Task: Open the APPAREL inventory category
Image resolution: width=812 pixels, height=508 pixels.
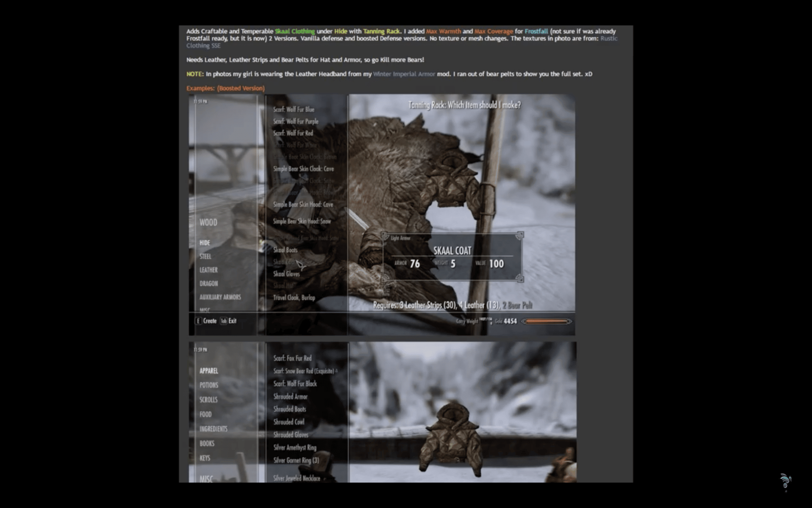Action: point(209,371)
